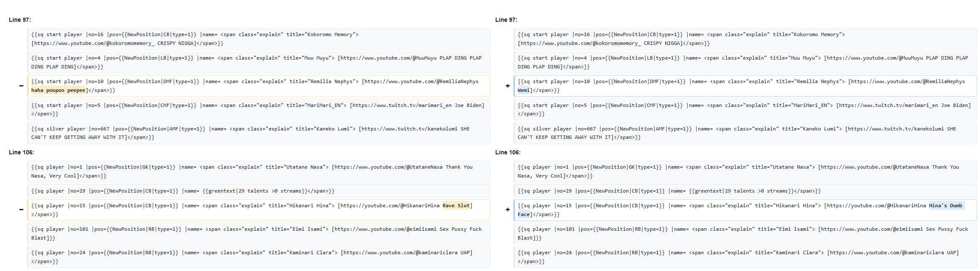Click the MariMari_EN line in left pane
This screenshot has height=271, width=980.
258,109
